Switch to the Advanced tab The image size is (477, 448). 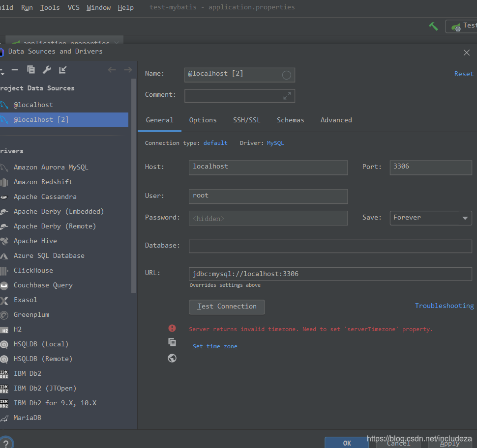(x=336, y=120)
